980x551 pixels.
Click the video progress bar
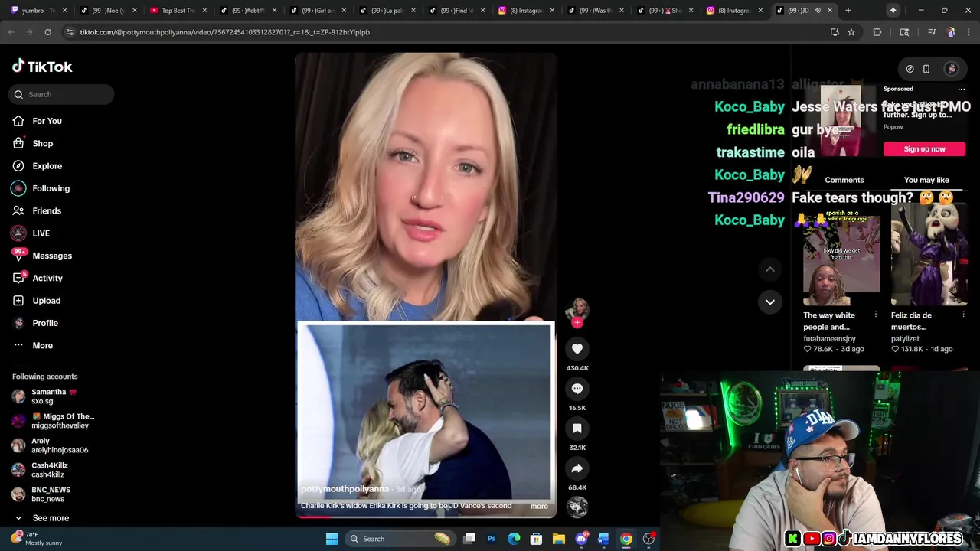click(x=426, y=517)
